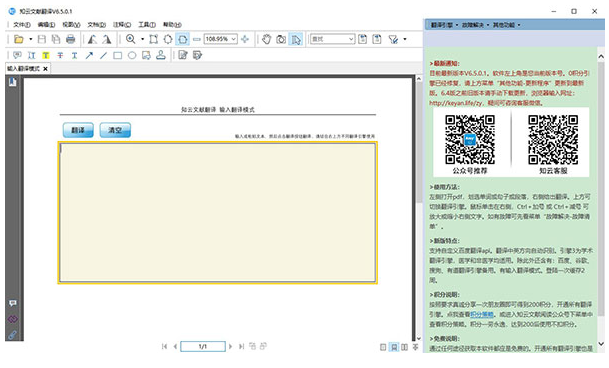Select the typewriter text tool
Viewport: 609px width, 368px height.
click(31, 55)
